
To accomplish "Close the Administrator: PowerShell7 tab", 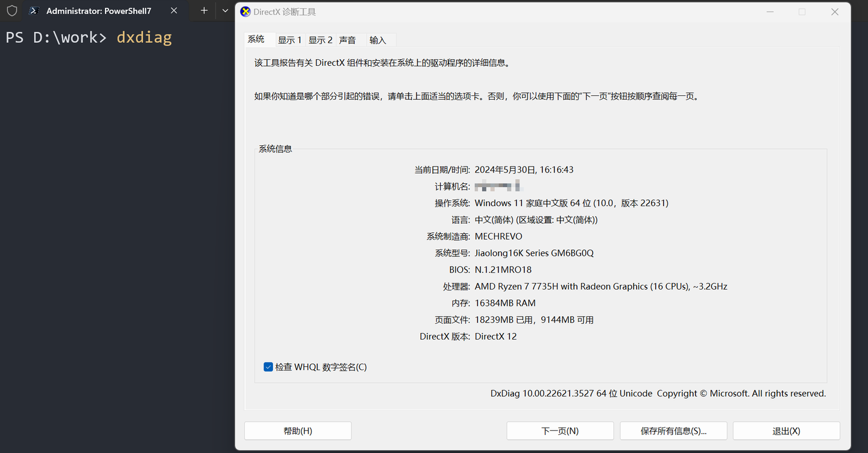I will click(174, 11).
